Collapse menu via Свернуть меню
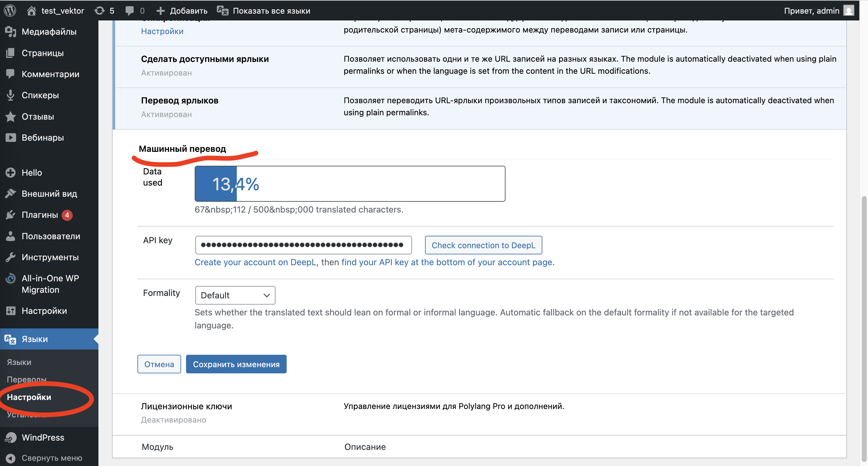 52,458
